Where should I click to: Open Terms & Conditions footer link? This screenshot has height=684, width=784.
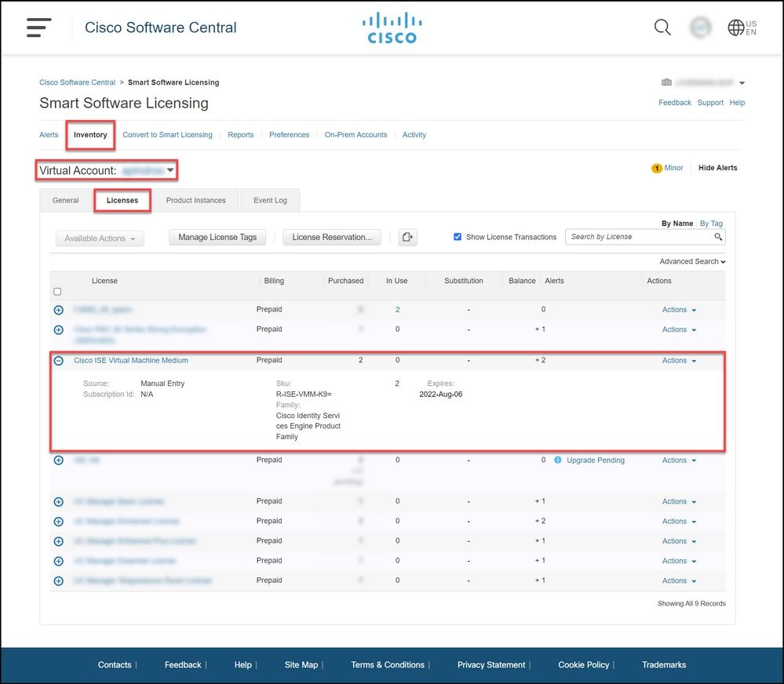(x=388, y=664)
